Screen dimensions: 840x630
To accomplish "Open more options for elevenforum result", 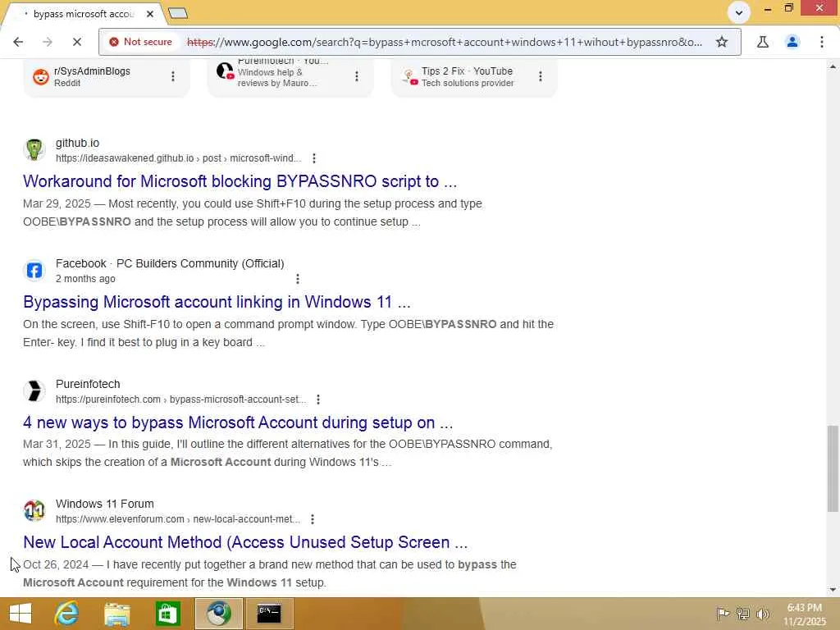I will [x=313, y=519].
